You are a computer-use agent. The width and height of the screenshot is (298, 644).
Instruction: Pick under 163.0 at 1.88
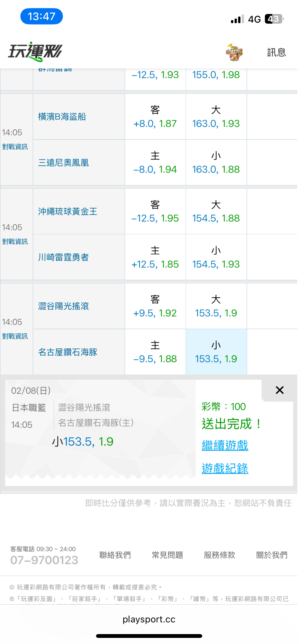click(x=216, y=163)
